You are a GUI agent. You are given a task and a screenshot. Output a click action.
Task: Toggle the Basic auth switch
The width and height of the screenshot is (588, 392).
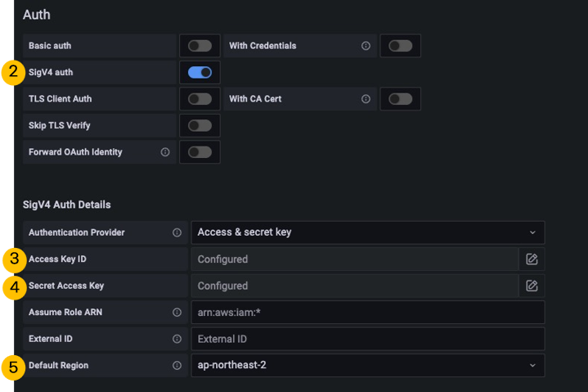(200, 46)
